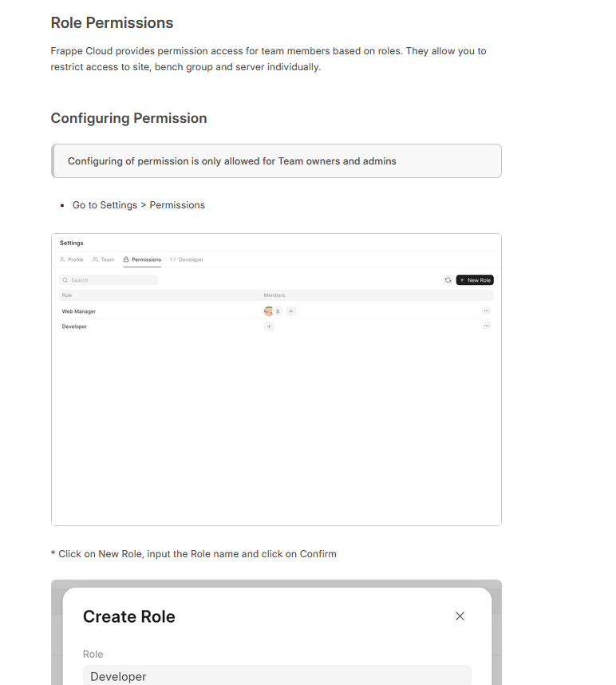Open the three-dot menu for Web Manager

click(486, 311)
